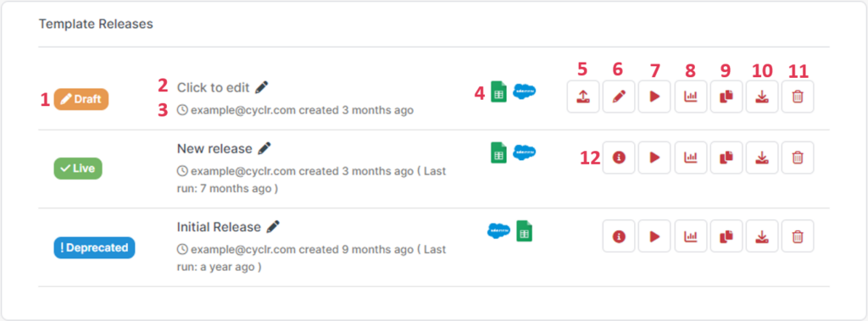Copy the Draft release using duplicate icon
The width and height of the screenshot is (868, 321).
pyautogui.click(x=726, y=97)
